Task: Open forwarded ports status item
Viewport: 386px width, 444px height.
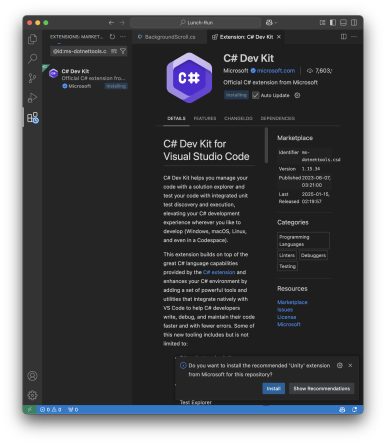Action: coord(73,410)
